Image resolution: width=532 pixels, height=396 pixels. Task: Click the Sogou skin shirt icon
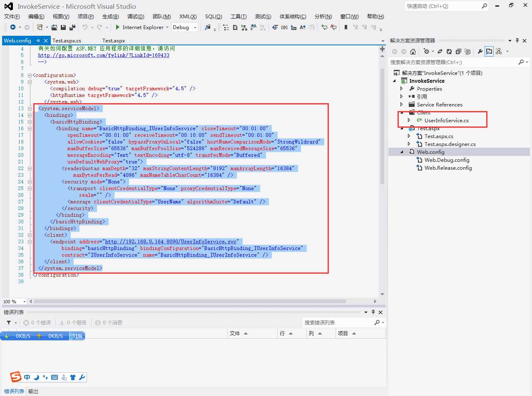tap(73, 378)
